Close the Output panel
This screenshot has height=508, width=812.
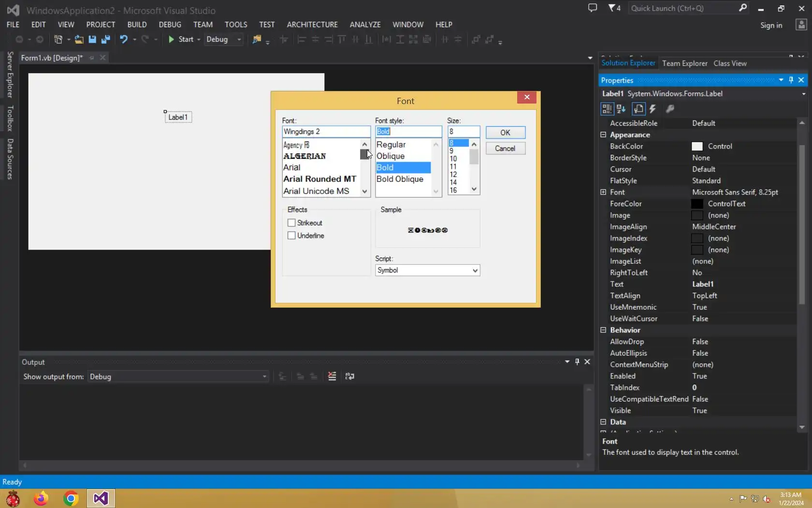point(587,362)
